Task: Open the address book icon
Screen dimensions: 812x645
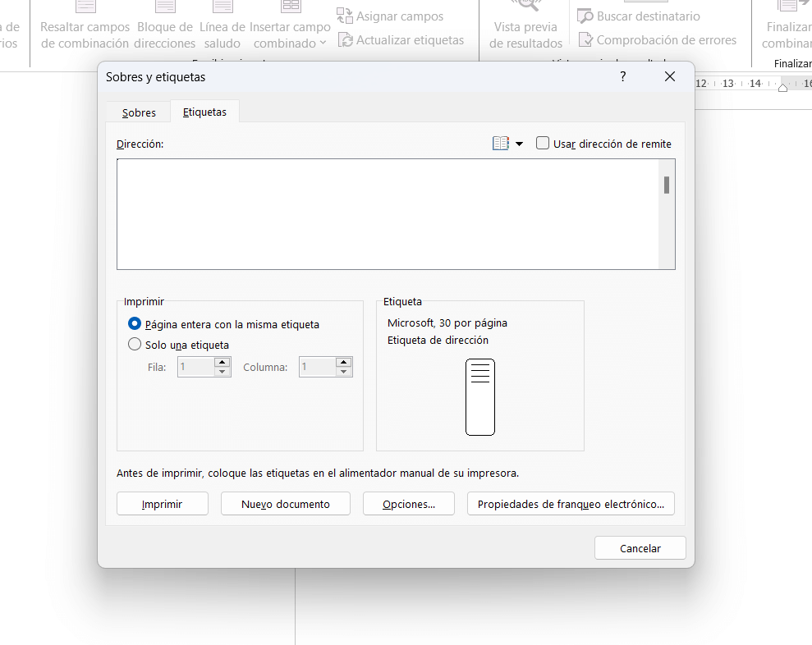Action: [x=500, y=144]
